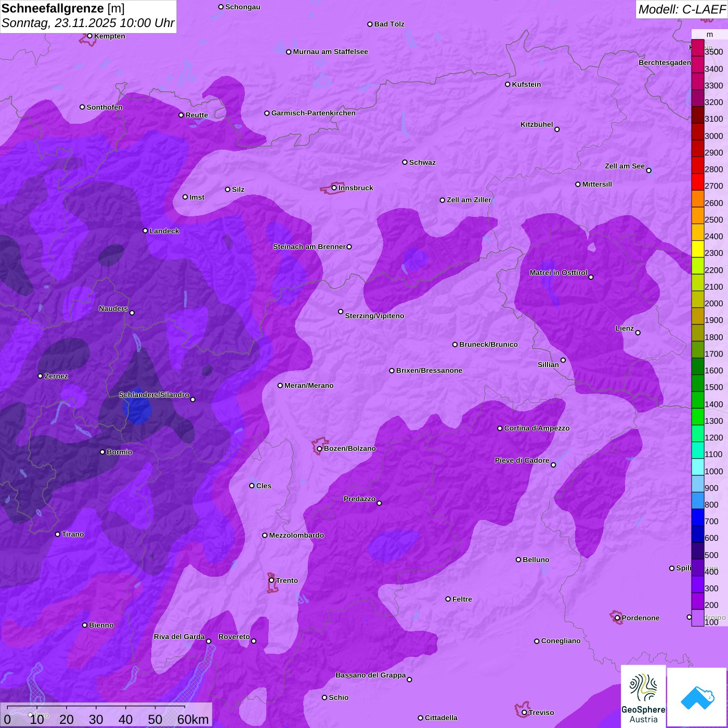Screen dimensions: 728x728
Task: Click the Meran/Merano marker dot
Action: [x=280, y=385]
